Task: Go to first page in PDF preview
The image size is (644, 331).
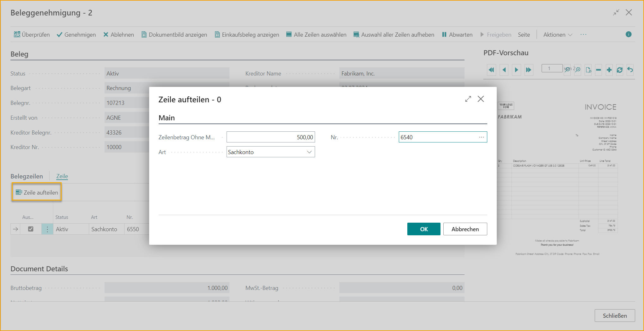Action: click(x=491, y=70)
